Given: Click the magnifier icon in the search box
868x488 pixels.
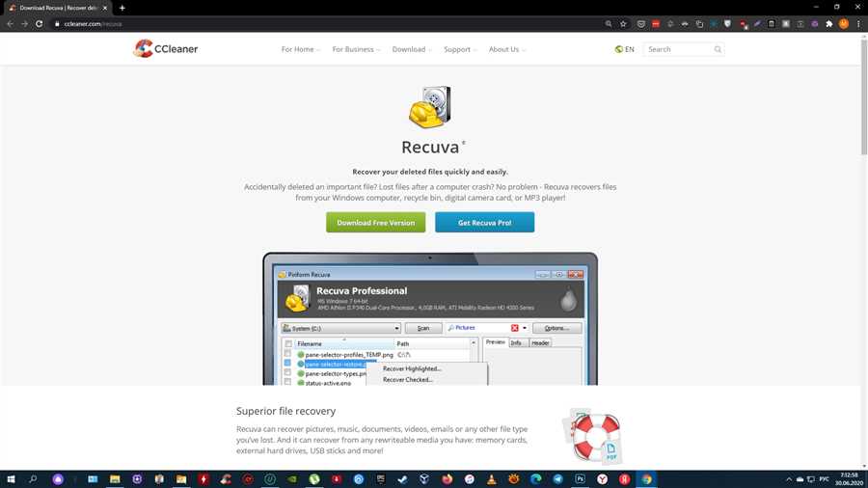Looking at the screenshot, I should pos(718,49).
